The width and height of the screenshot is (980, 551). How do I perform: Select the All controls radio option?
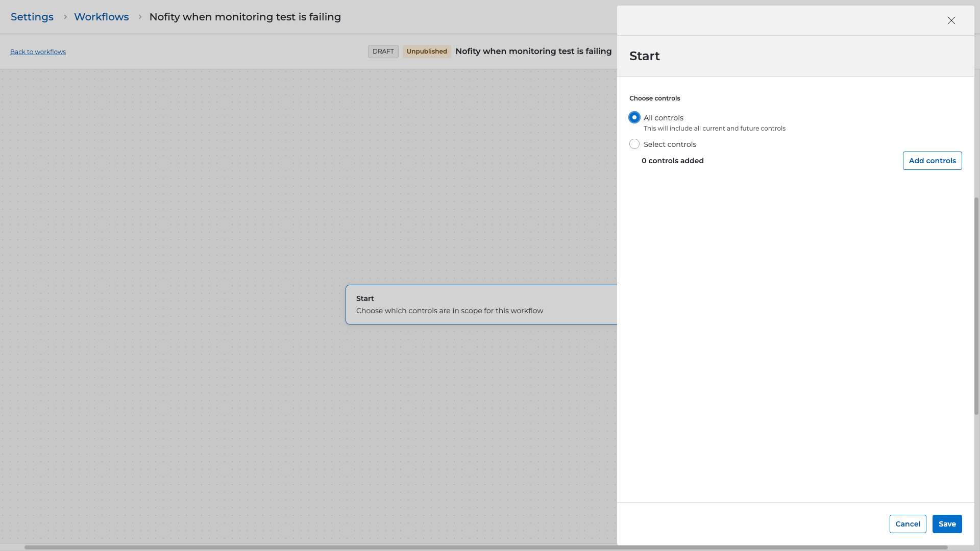click(634, 118)
